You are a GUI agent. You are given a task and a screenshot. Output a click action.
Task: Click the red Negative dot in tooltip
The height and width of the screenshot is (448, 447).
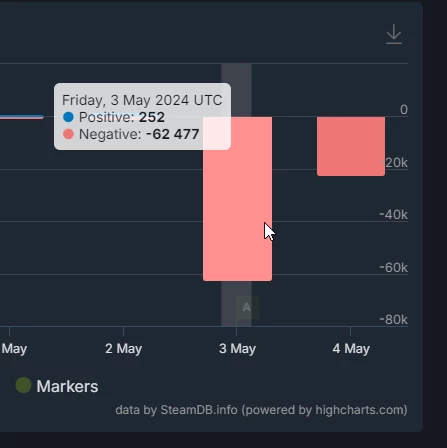[x=68, y=134]
